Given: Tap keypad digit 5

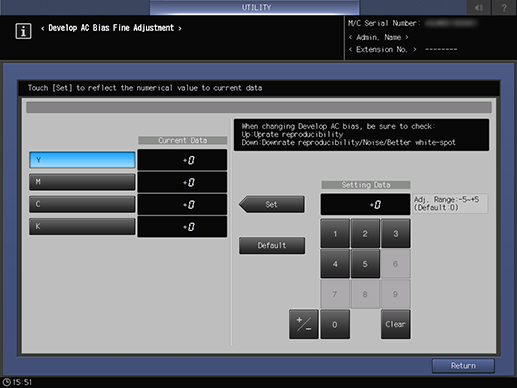Looking at the screenshot, I should click(365, 264).
